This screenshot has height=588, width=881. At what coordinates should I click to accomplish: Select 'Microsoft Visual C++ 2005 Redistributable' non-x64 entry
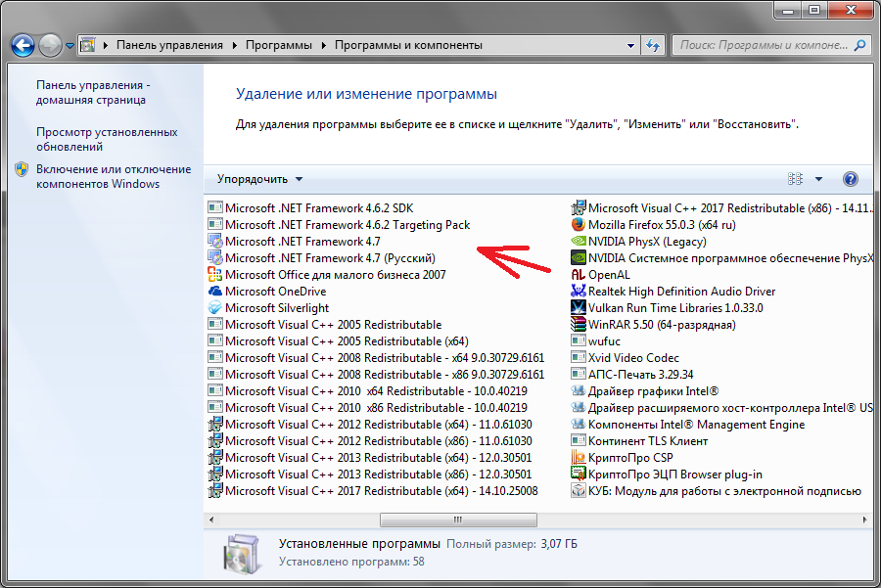click(325, 325)
